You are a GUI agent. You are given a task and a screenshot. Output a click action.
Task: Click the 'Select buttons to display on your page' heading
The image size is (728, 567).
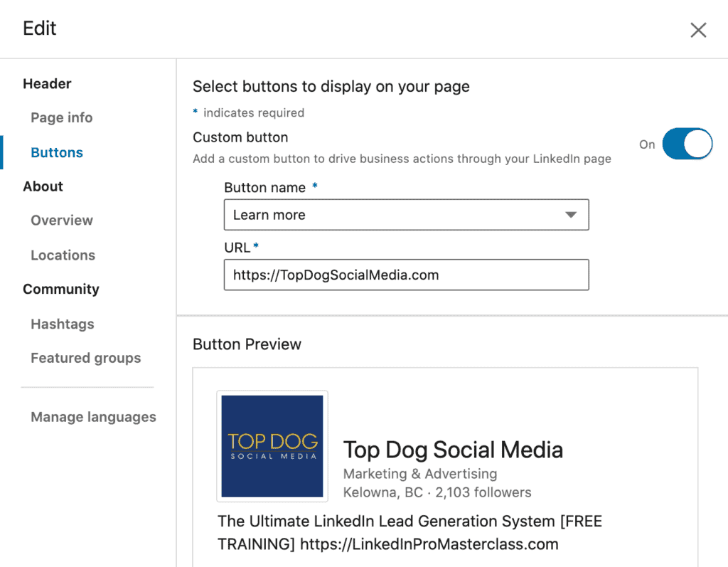pyautogui.click(x=331, y=87)
